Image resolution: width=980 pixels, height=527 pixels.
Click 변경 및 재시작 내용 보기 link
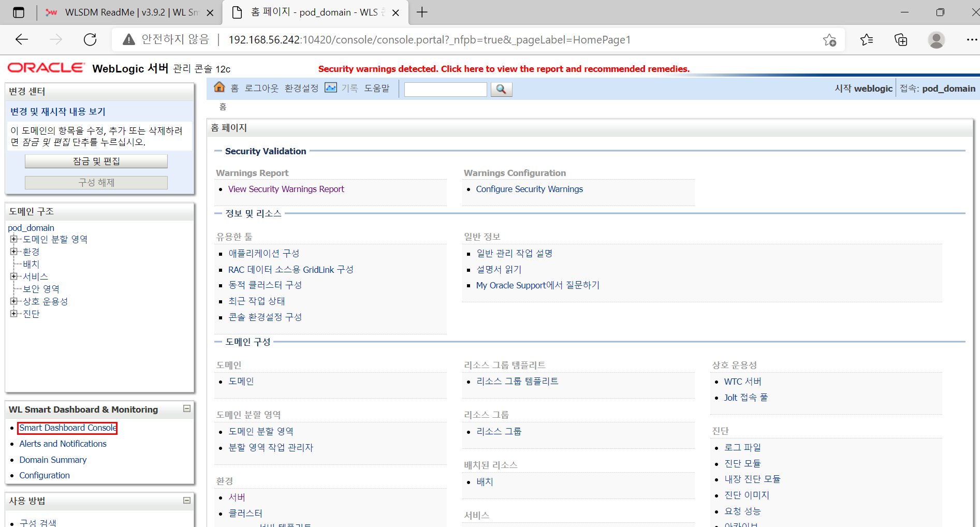click(58, 111)
